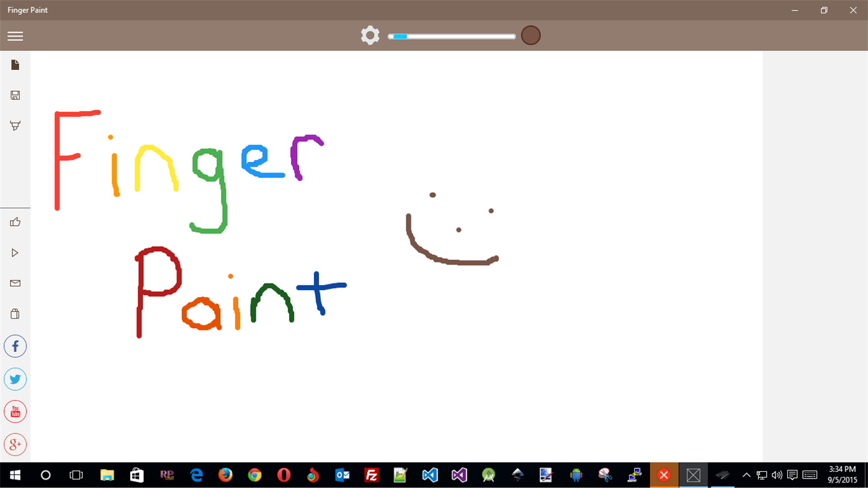
Task: Create a new blank canvas
Action: click(x=15, y=64)
